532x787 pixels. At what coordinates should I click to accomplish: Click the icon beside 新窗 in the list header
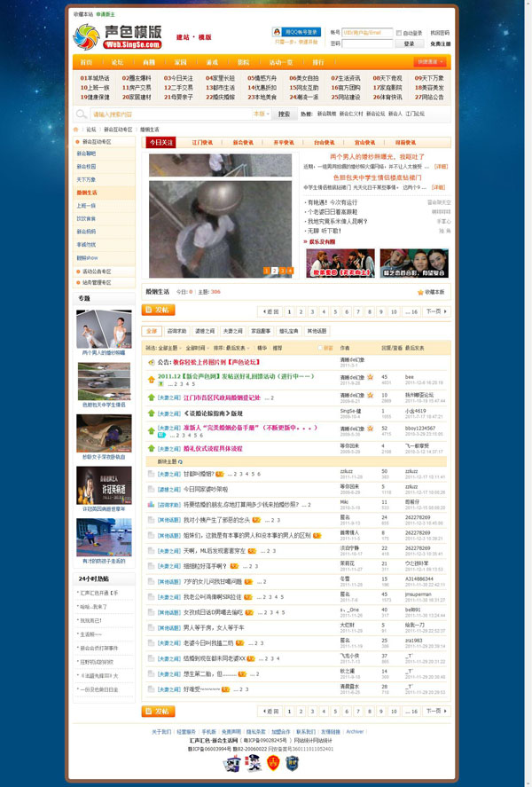tap(320, 348)
